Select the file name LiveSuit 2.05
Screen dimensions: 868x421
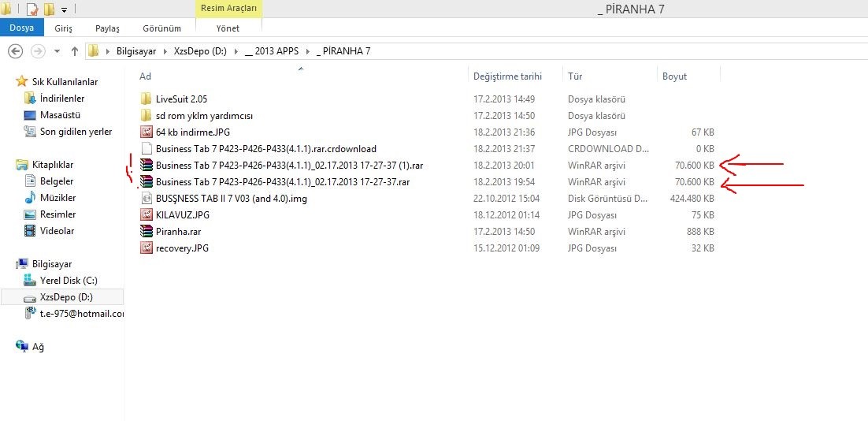pyautogui.click(x=182, y=99)
